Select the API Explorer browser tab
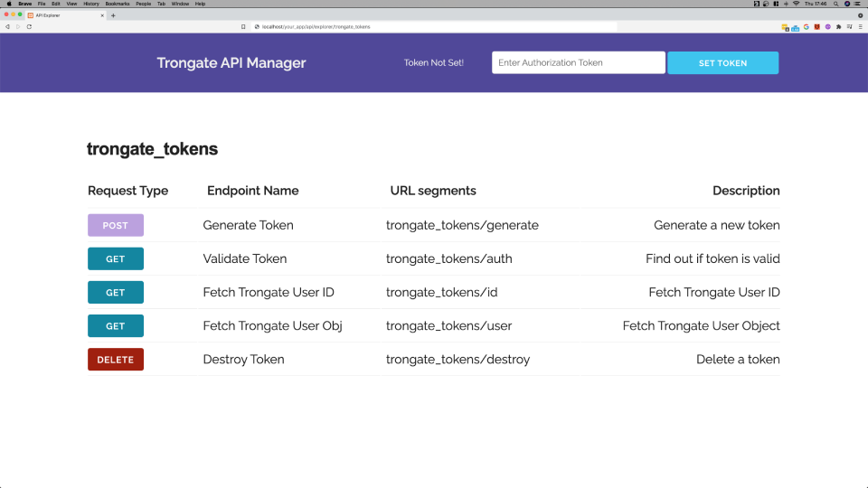The width and height of the screenshot is (868, 488). tap(65, 15)
